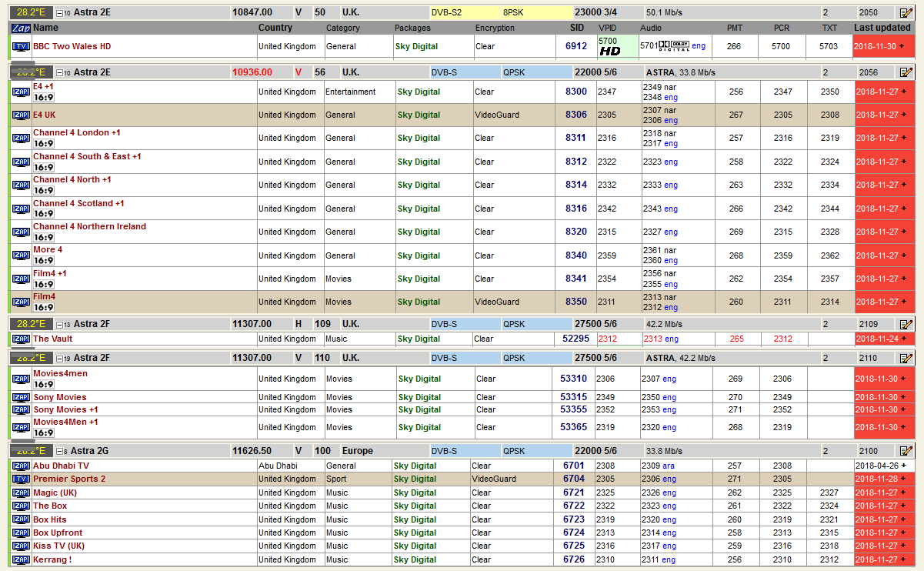Click the Category column header
Screen dimensions: 924x571
(343, 28)
